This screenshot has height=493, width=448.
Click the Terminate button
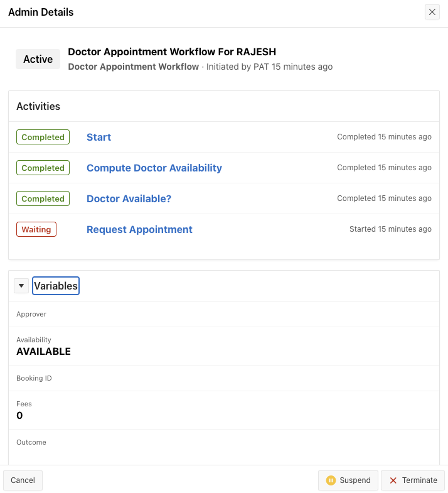[x=413, y=480]
